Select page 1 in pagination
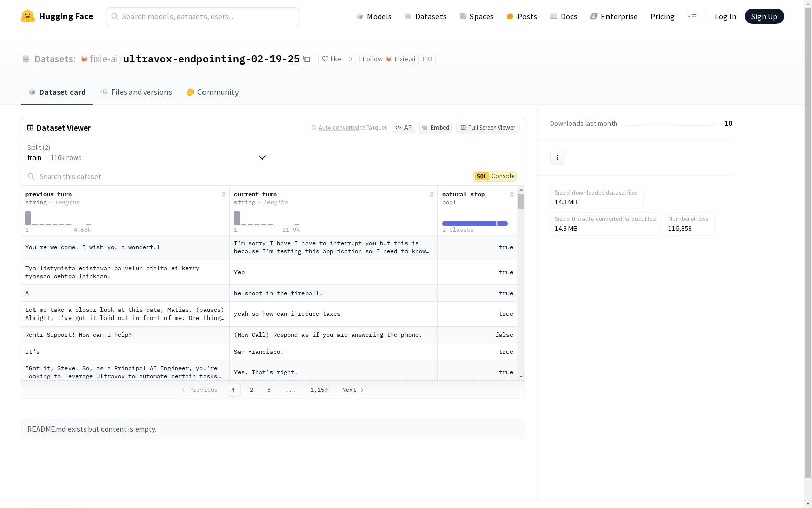Screen dimensions: 812x508 click(x=233, y=390)
